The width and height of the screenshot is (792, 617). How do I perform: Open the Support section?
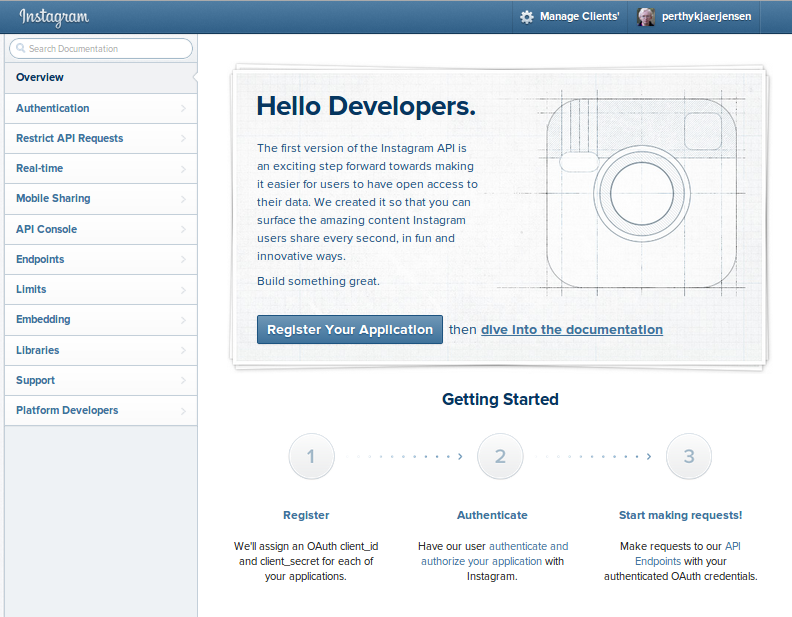101,380
